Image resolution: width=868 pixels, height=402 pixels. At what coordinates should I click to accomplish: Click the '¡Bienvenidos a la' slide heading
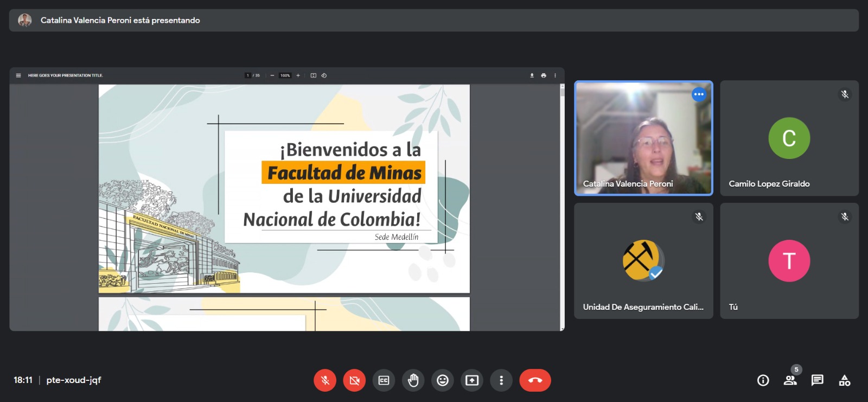[350, 149]
